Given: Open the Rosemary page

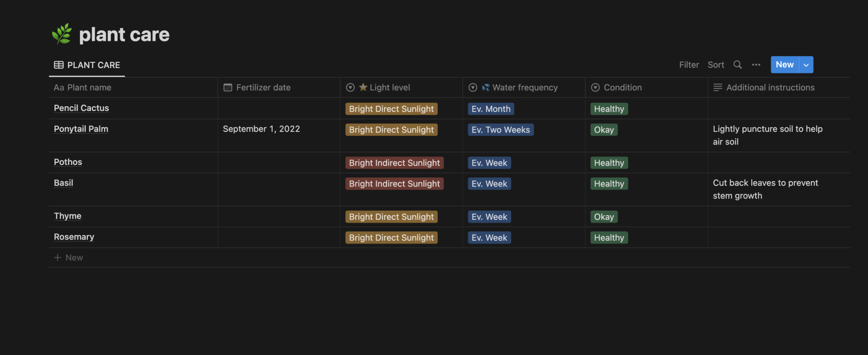Looking at the screenshot, I should tap(74, 237).
